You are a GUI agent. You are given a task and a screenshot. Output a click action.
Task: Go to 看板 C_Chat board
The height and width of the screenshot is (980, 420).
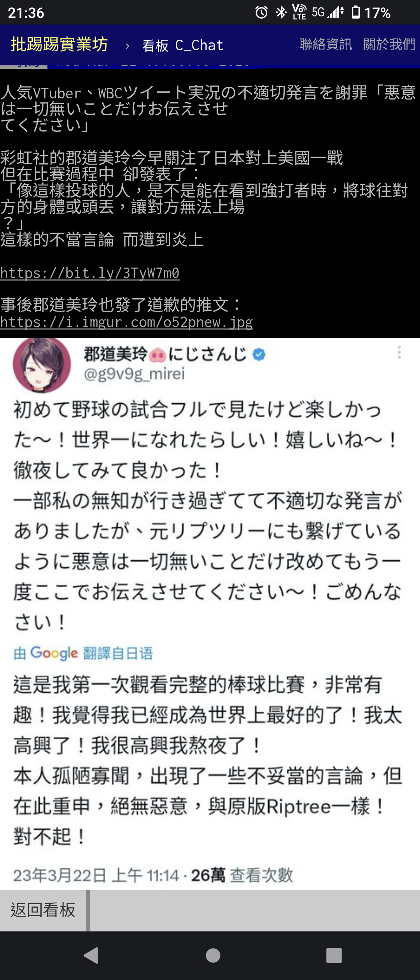(x=182, y=45)
